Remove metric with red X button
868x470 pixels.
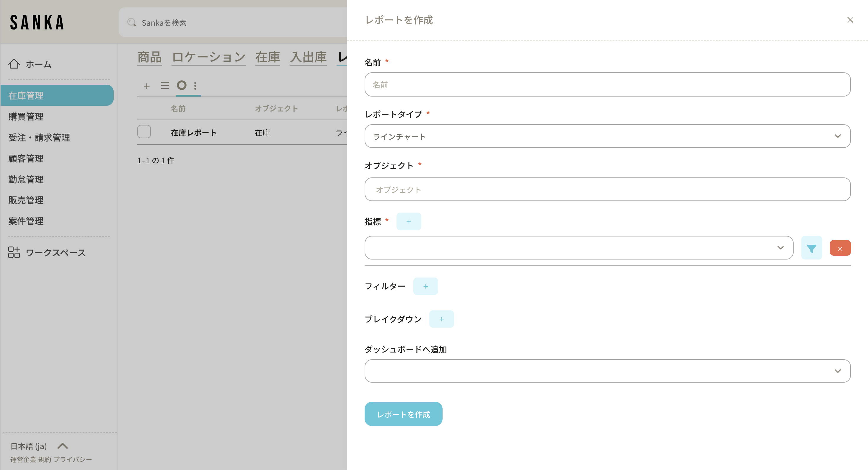pos(840,248)
